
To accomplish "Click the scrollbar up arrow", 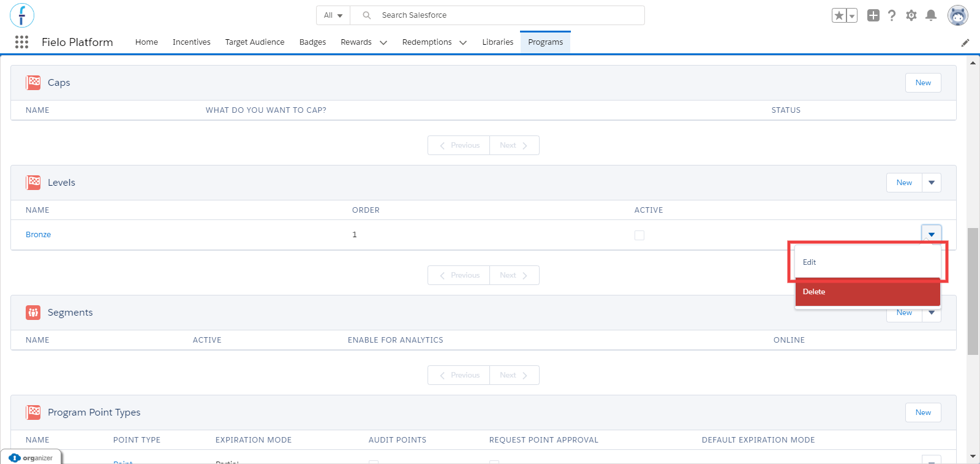I will 973,63.
